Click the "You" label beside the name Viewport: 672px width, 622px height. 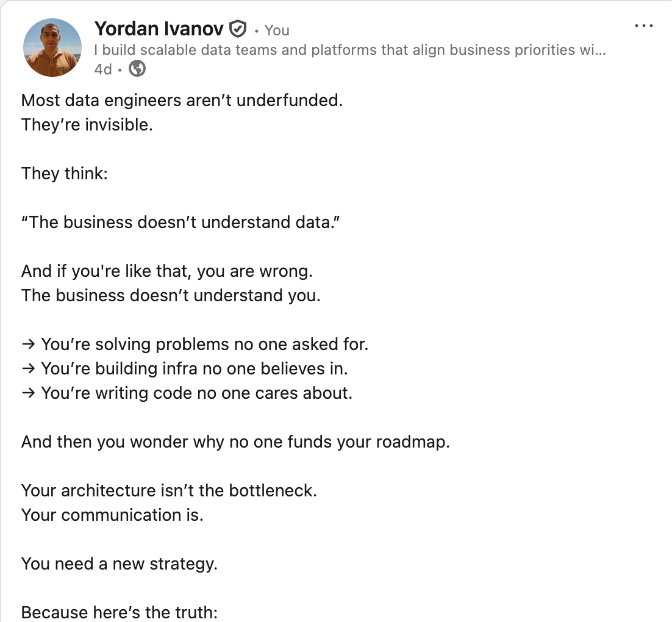277,30
